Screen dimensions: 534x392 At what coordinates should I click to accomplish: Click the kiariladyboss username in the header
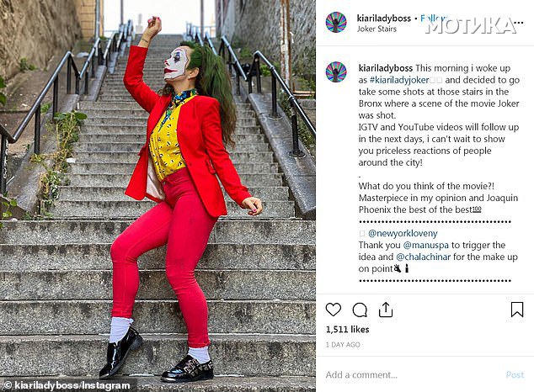coord(384,18)
